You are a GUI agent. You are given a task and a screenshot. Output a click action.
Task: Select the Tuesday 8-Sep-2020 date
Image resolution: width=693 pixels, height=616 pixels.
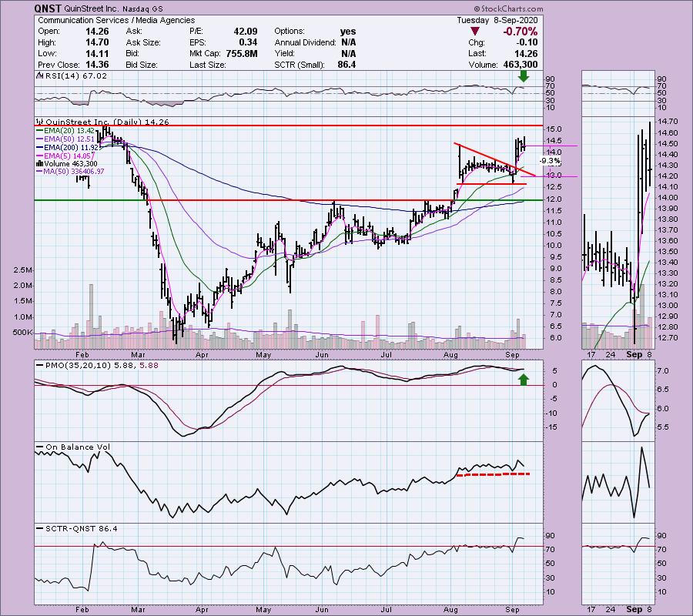497,20
